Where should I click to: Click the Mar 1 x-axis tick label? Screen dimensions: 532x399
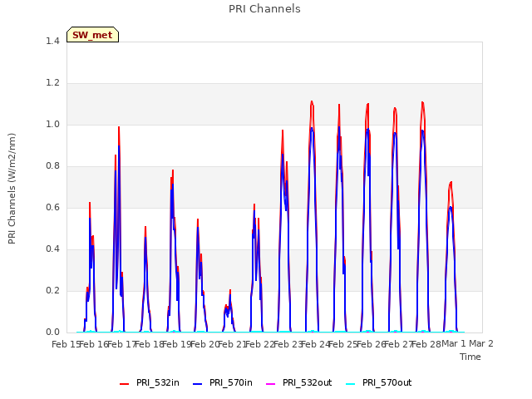click(x=454, y=343)
